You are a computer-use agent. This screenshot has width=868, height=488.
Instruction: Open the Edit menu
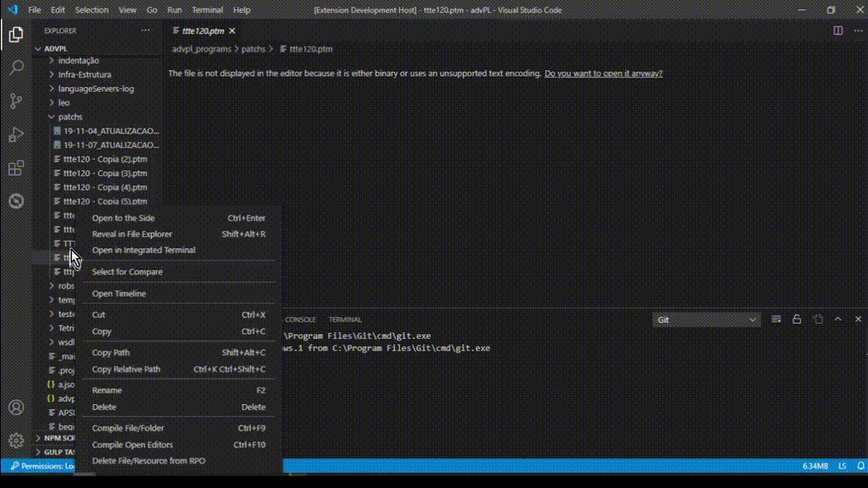pos(58,10)
